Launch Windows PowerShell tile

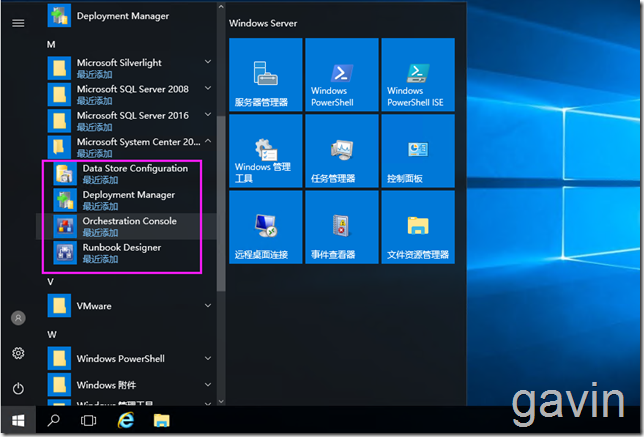(x=342, y=75)
